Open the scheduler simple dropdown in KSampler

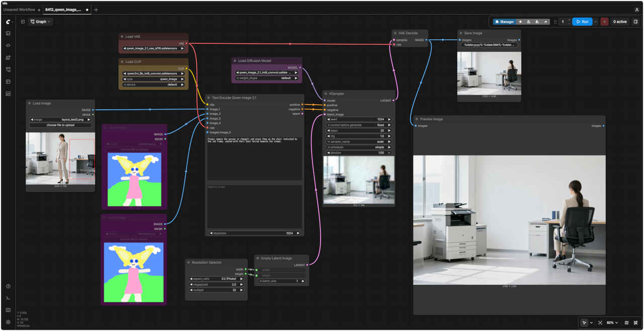359,147
